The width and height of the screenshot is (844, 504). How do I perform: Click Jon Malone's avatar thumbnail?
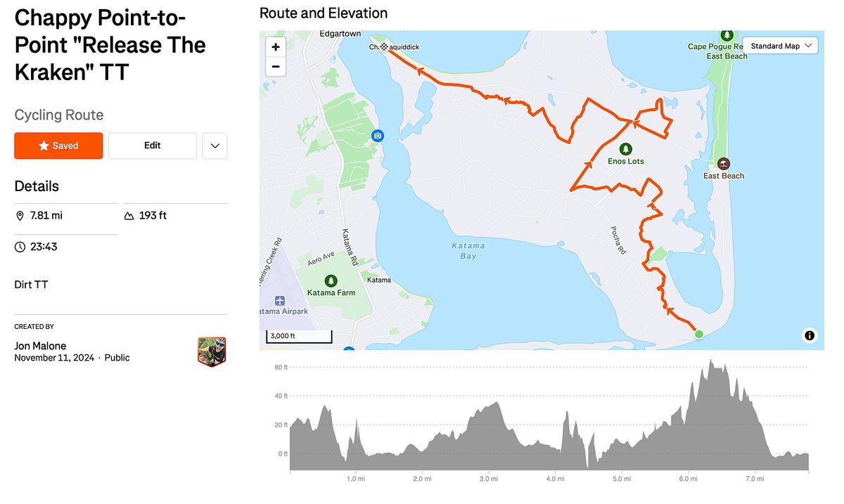coord(212,351)
